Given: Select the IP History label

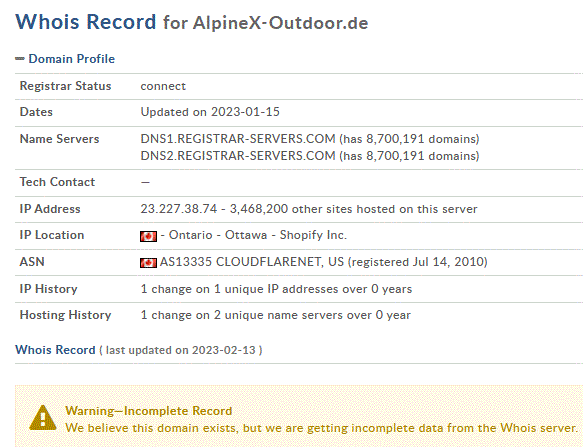Looking at the screenshot, I should coord(48,289).
